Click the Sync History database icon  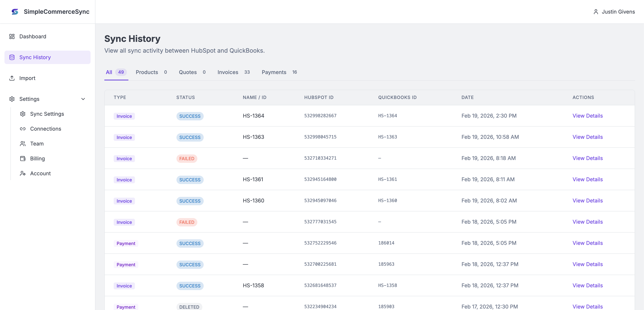coord(12,57)
